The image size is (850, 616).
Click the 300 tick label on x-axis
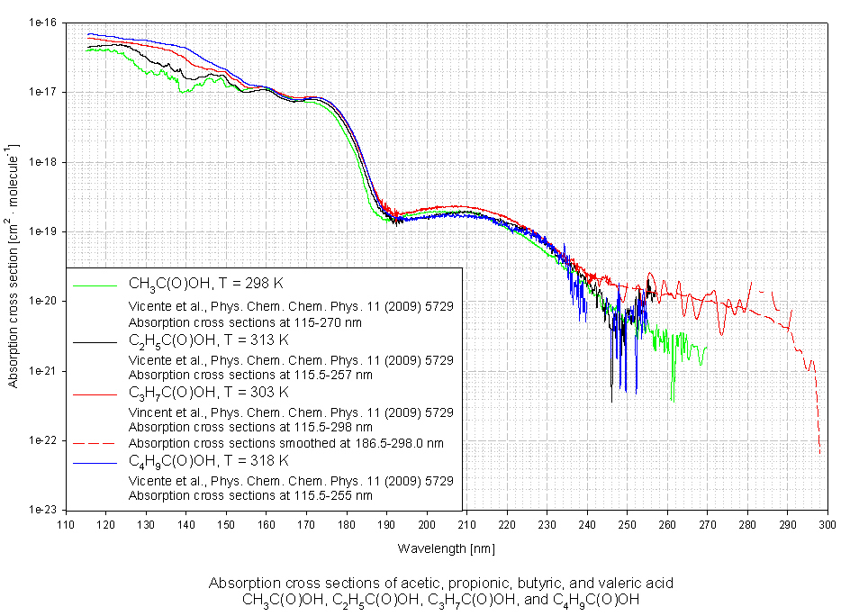tap(827, 525)
